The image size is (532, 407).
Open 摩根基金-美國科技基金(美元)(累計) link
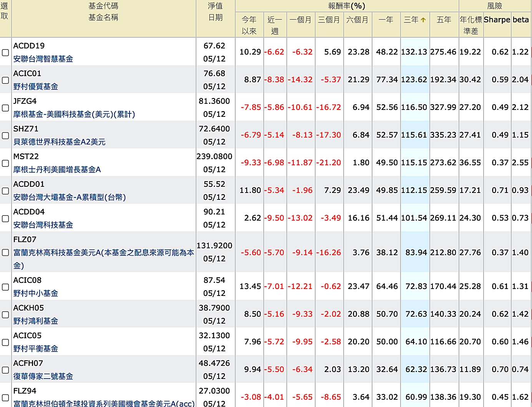[x=74, y=114]
